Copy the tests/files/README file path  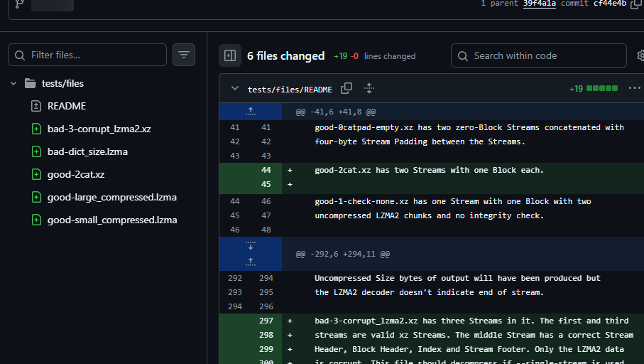point(346,89)
